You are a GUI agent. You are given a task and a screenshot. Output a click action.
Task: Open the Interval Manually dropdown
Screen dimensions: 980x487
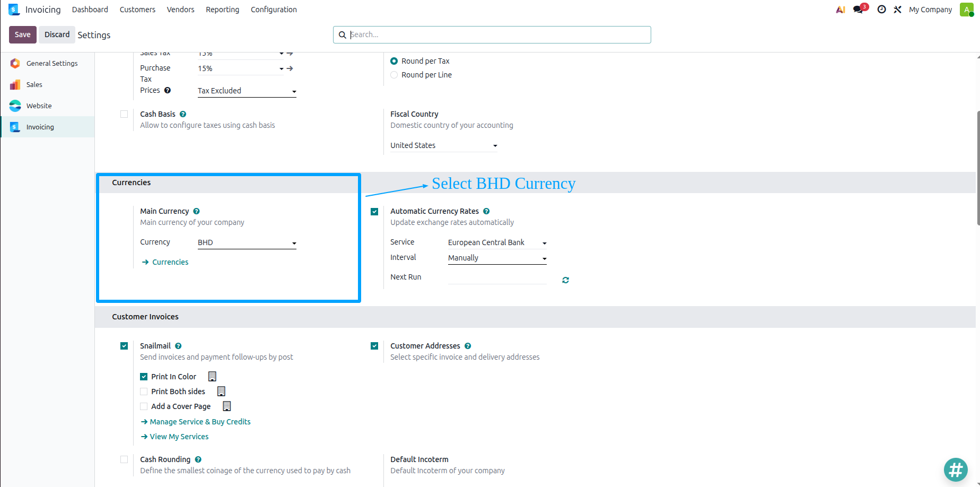(497, 258)
